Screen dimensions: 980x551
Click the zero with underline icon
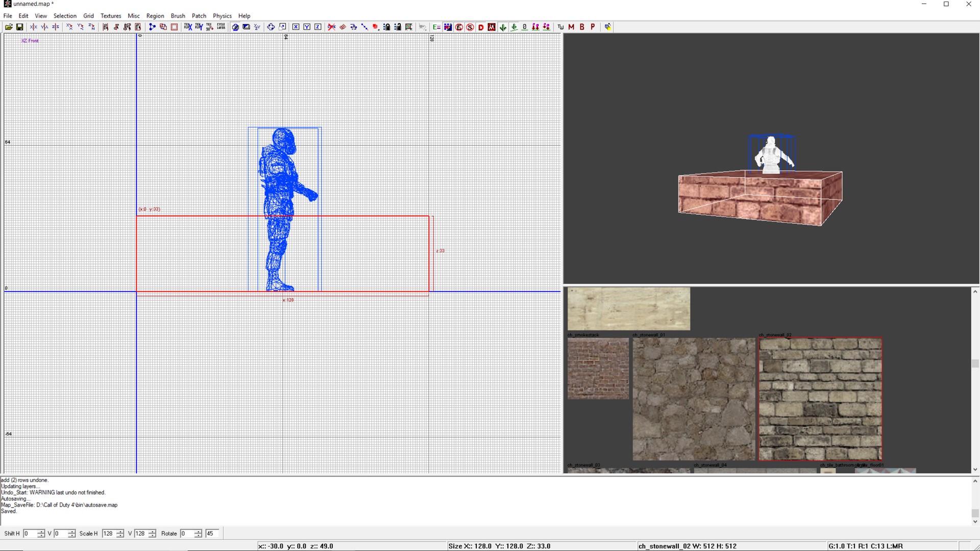(525, 27)
